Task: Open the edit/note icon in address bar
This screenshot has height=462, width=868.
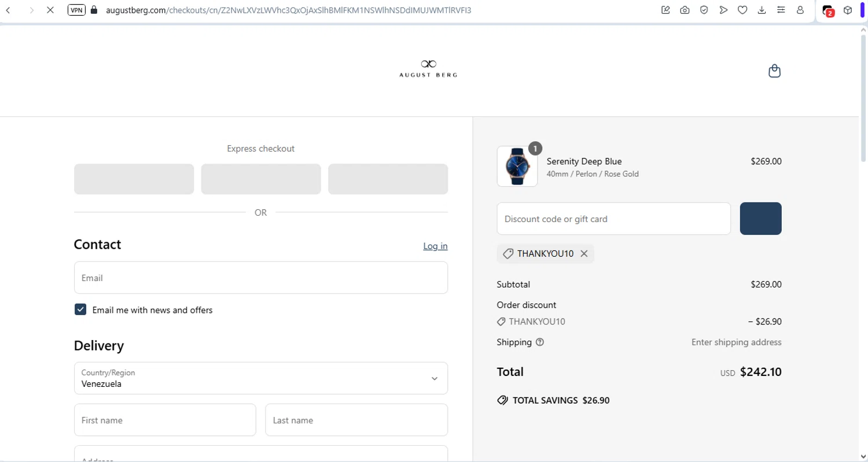Action: (665, 10)
